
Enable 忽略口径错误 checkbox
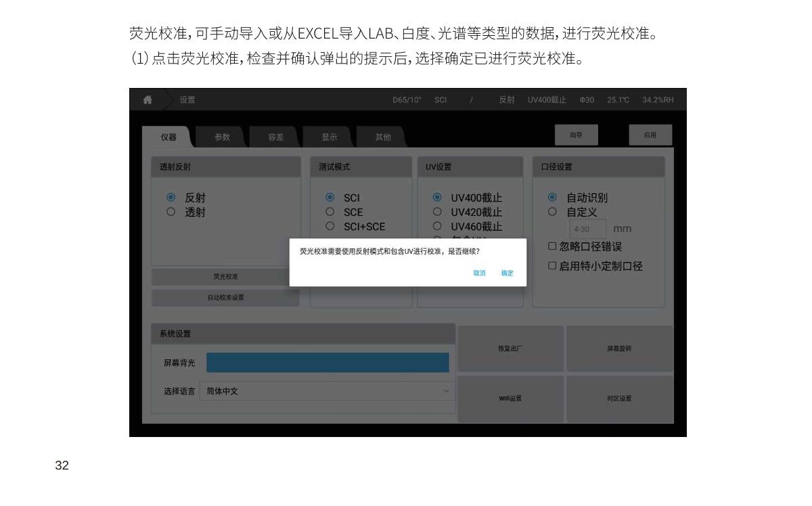[x=552, y=247]
